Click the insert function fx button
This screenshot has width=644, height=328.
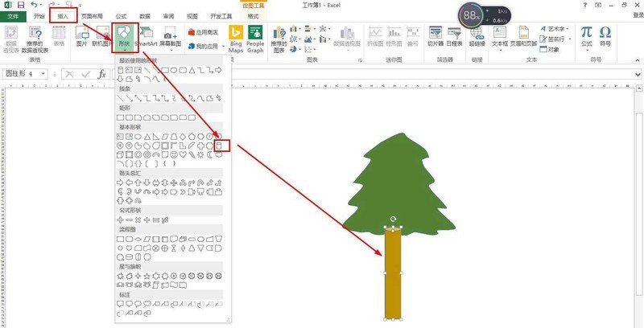102,74
